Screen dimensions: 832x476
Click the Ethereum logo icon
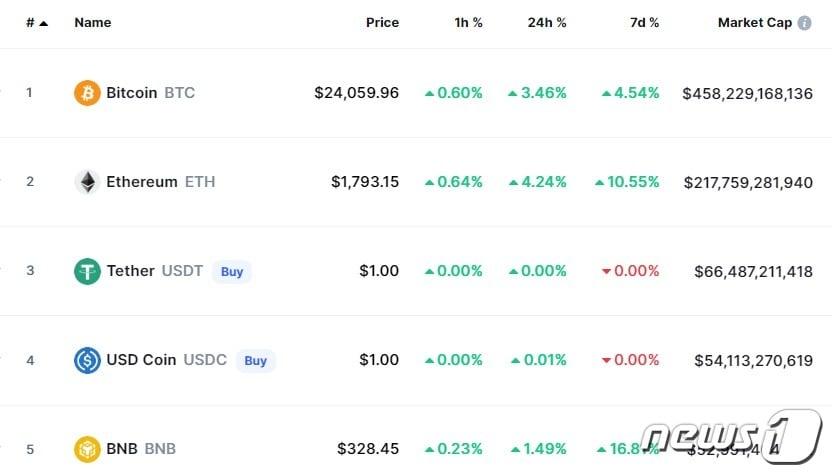click(x=87, y=182)
